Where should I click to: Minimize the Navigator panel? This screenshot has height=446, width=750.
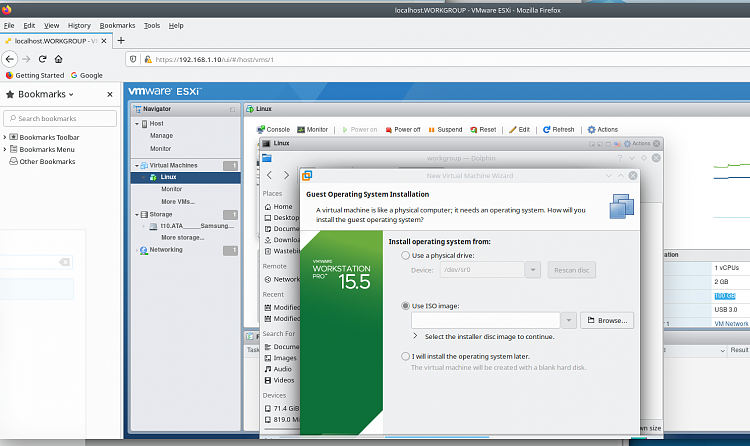coord(232,110)
